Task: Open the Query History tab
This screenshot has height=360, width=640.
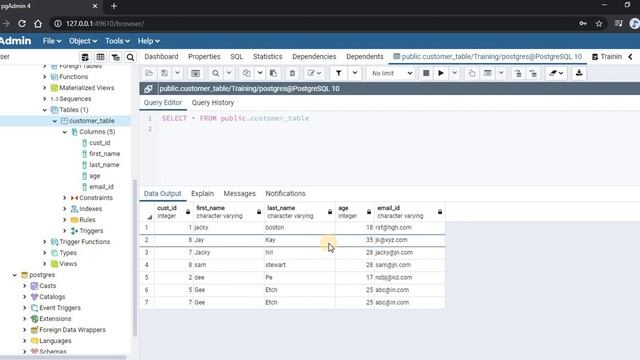Action: (213, 103)
